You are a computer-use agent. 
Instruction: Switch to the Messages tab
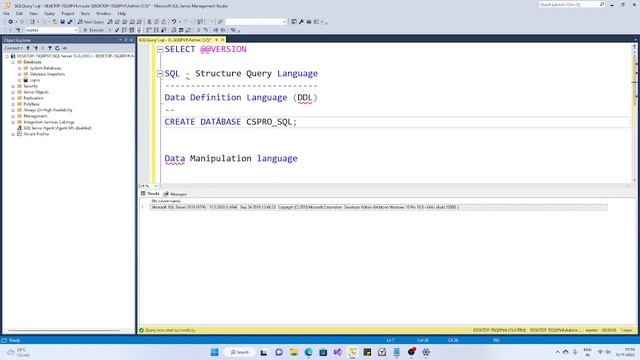click(x=176, y=194)
